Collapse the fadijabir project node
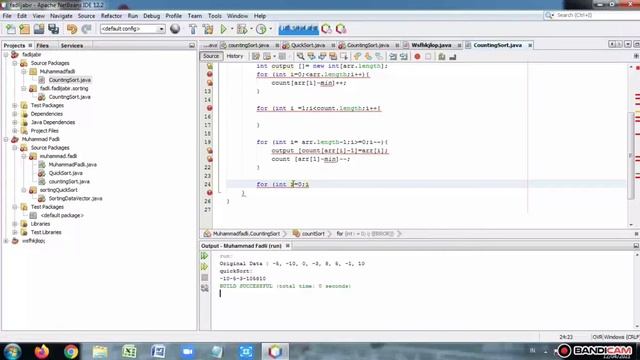Image resolution: width=640 pixels, height=360 pixels. tap(6, 54)
